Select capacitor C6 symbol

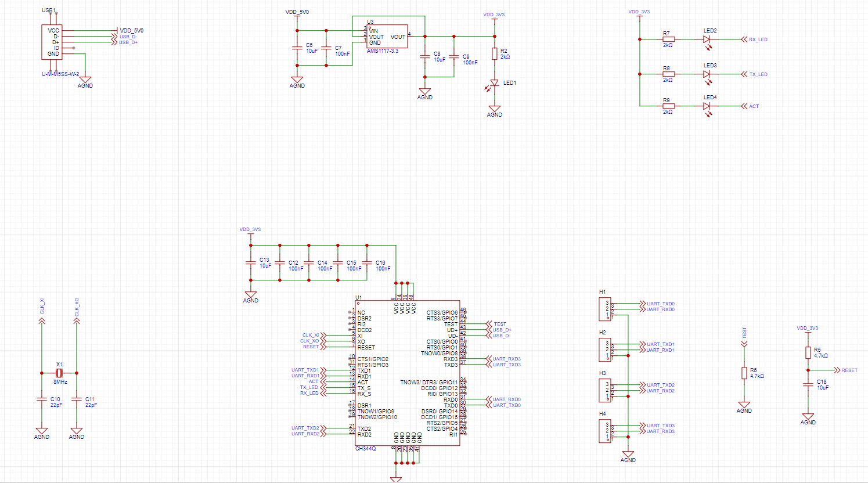297,48
